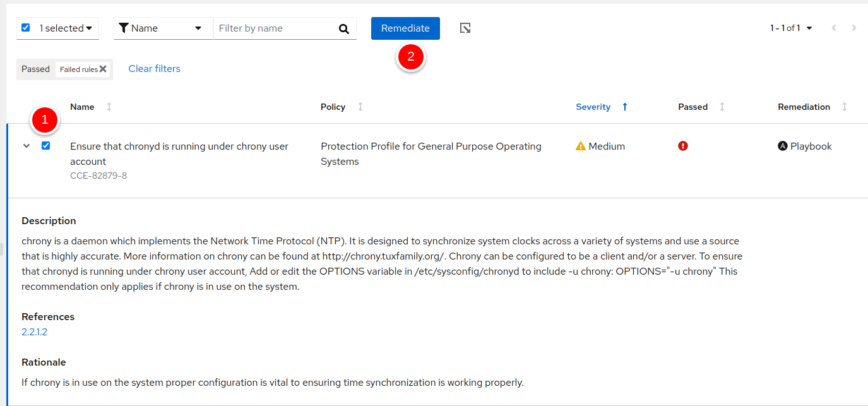
Task: Open reference link 2.2.1.2
Action: (35, 332)
